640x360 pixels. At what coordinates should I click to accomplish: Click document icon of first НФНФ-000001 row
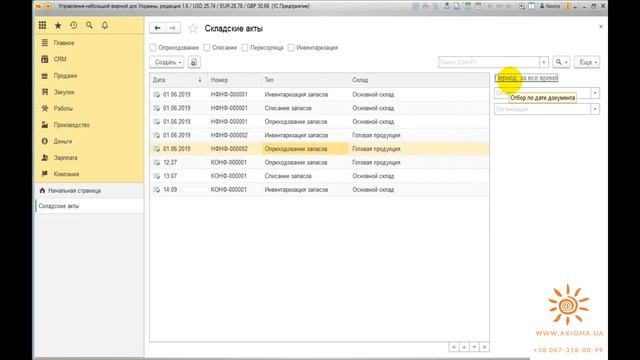[x=156, y=94]
